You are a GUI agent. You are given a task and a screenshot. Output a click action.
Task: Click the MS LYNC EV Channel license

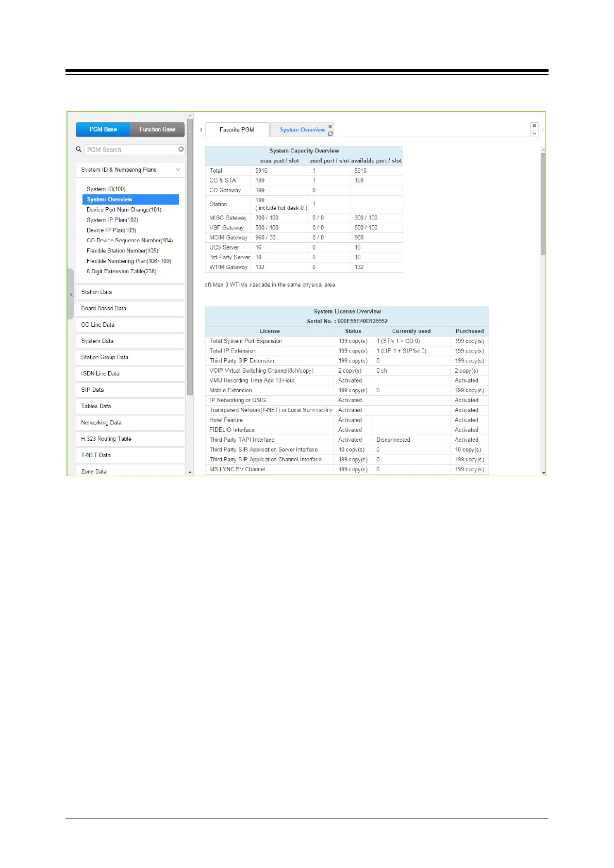pos(237,470)
